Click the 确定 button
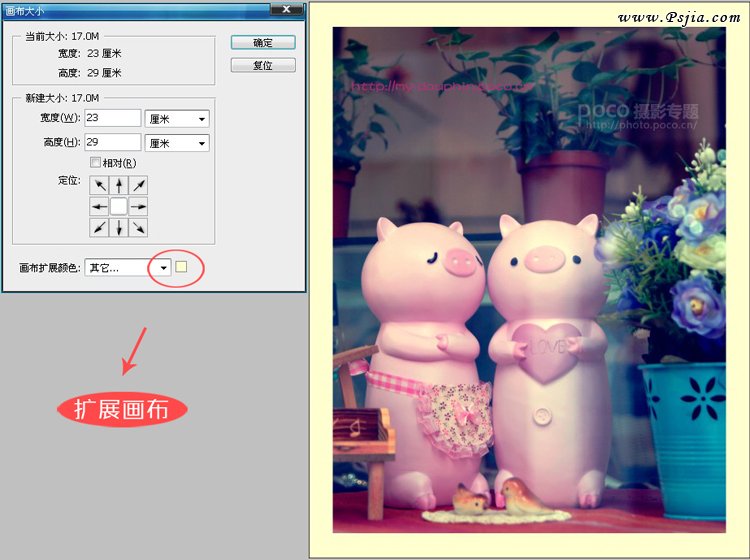750x560 pixels. pyautogui.click(x=263, y=43)
